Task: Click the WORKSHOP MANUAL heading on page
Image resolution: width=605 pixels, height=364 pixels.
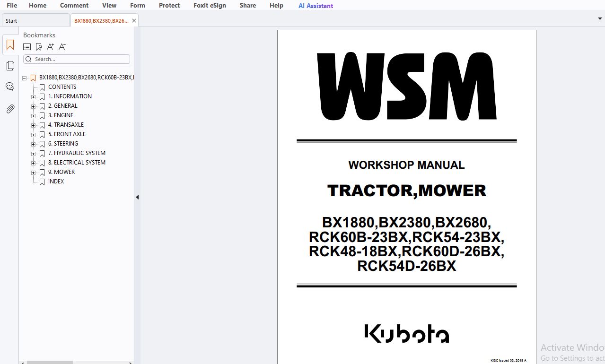Action: click(406, 165)
